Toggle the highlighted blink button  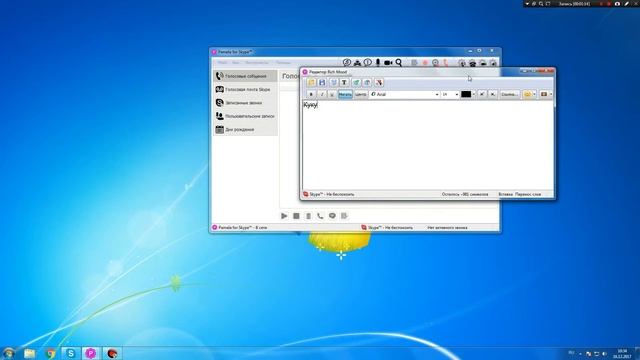click(345, 94)
